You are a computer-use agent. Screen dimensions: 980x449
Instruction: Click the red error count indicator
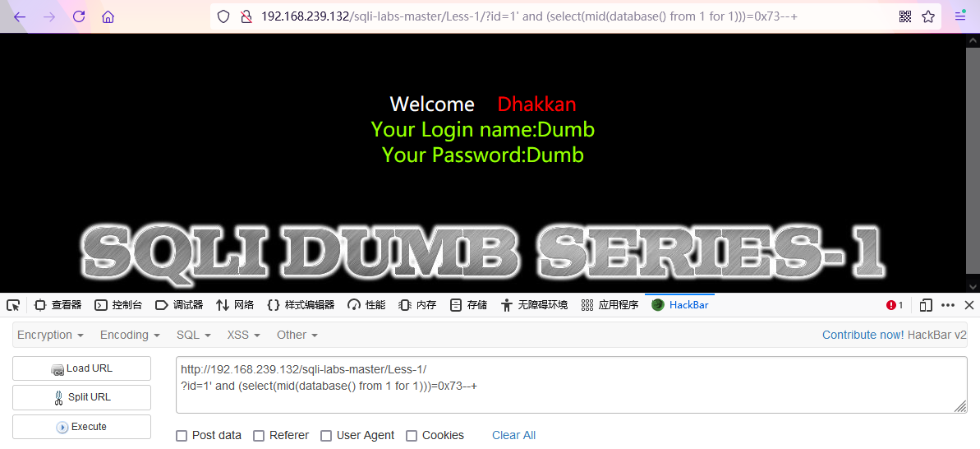click(x=895, y=305)
